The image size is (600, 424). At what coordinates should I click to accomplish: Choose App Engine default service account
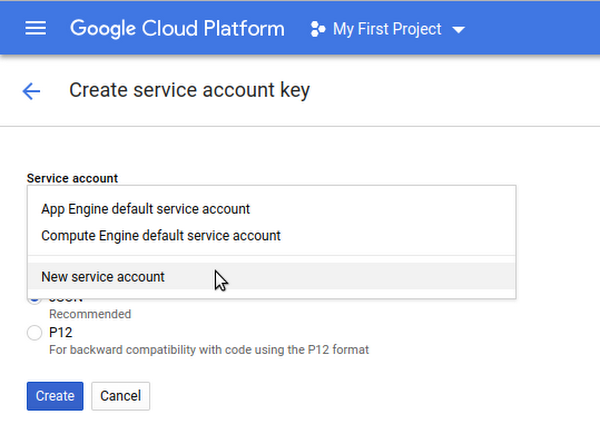[x=272, y=209]
